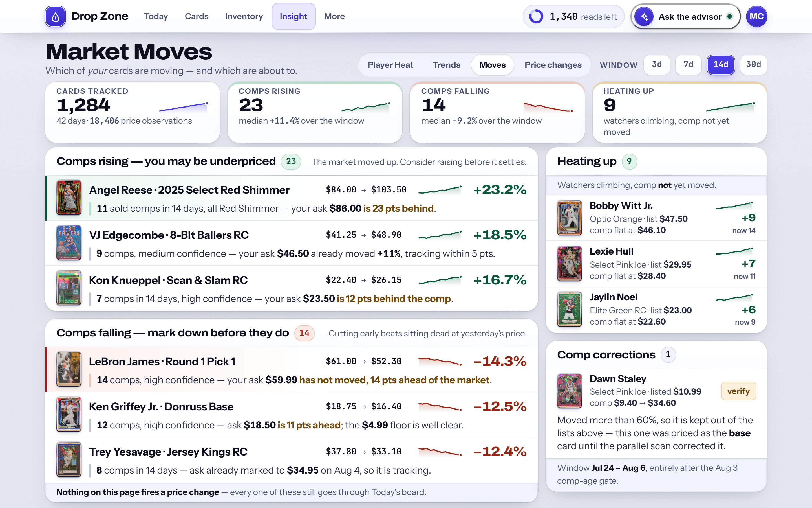This screenshot has height=508, width=812.
Task: Click the Lexie Hull card thumbnail
Action: tap(570, 263)
